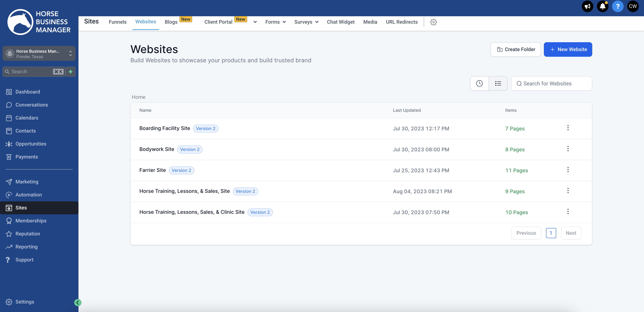Open options menu for Farrier Site
This screenshot has height=312, width=644.
568,170
